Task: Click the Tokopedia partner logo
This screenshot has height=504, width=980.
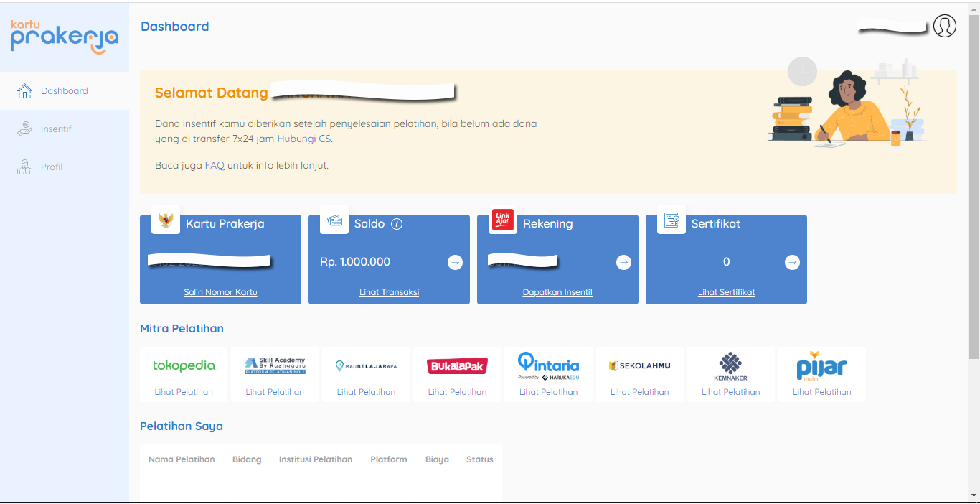Action: tap(184, 365)
